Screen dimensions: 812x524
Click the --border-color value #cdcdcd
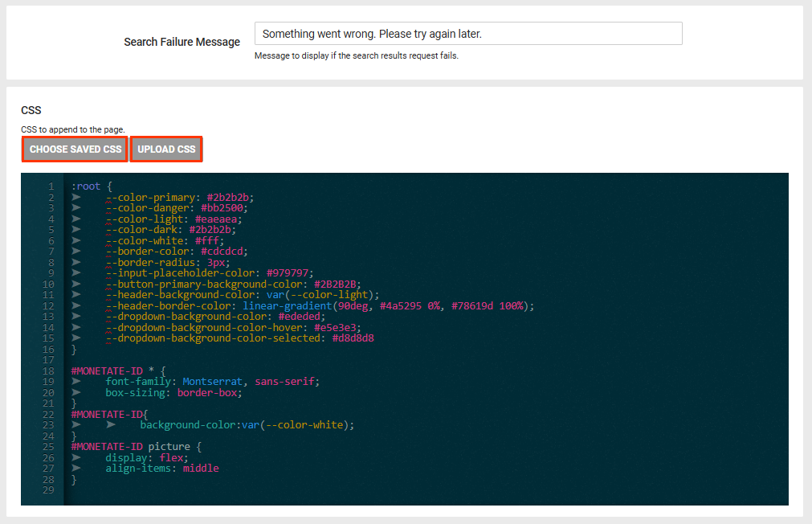(222, 252)
